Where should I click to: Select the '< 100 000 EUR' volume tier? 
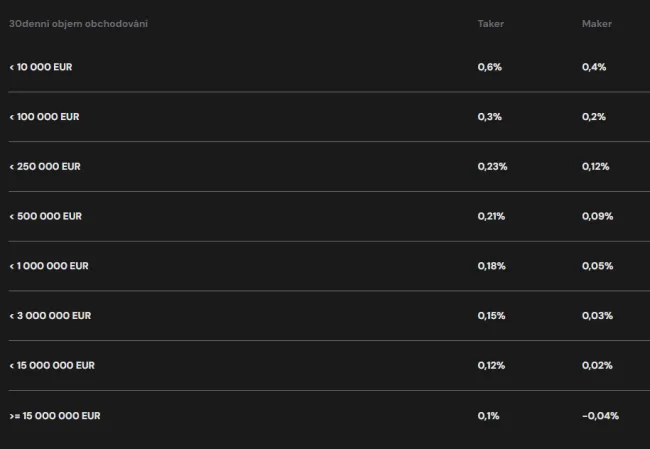[44, 117]
